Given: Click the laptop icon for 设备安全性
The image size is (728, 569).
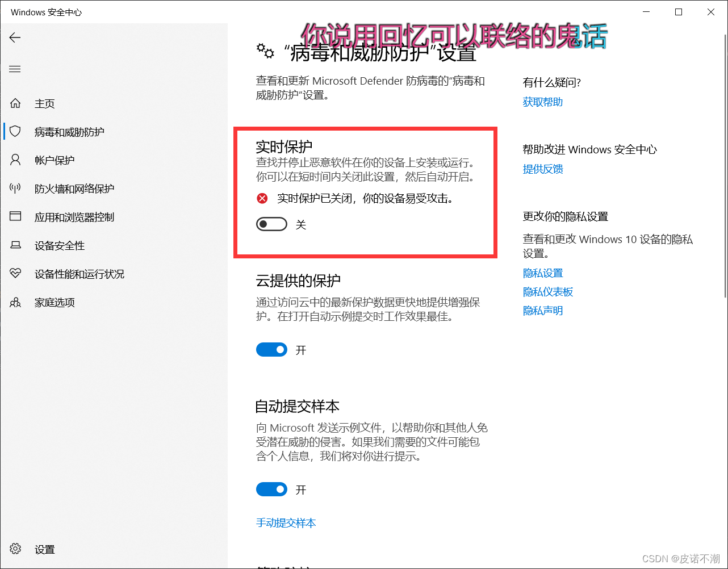Looking at the screenshot, I should point(15,245).
